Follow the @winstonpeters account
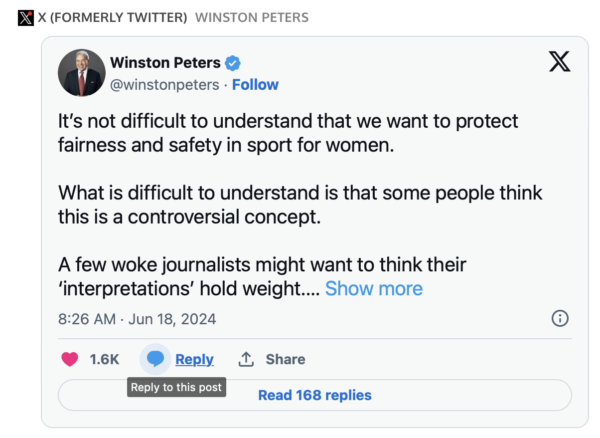This screenshot has height=438, width=600. point(255,85)
